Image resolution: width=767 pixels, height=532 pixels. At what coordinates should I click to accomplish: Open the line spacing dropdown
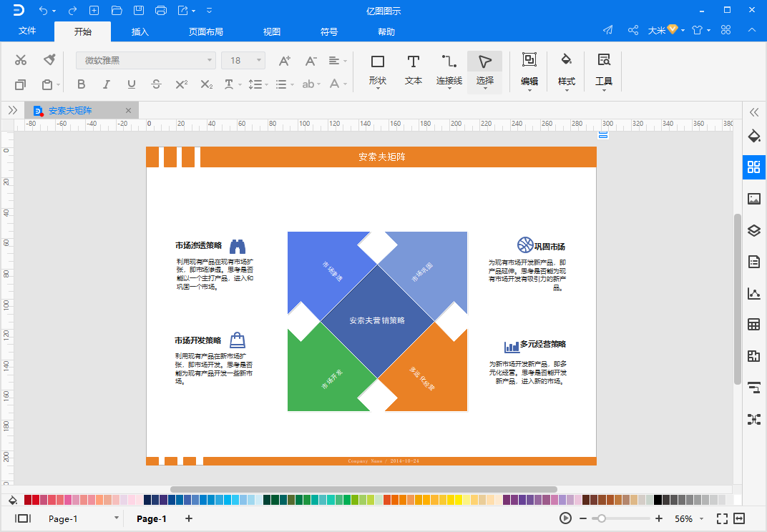(x=258, y=84)
